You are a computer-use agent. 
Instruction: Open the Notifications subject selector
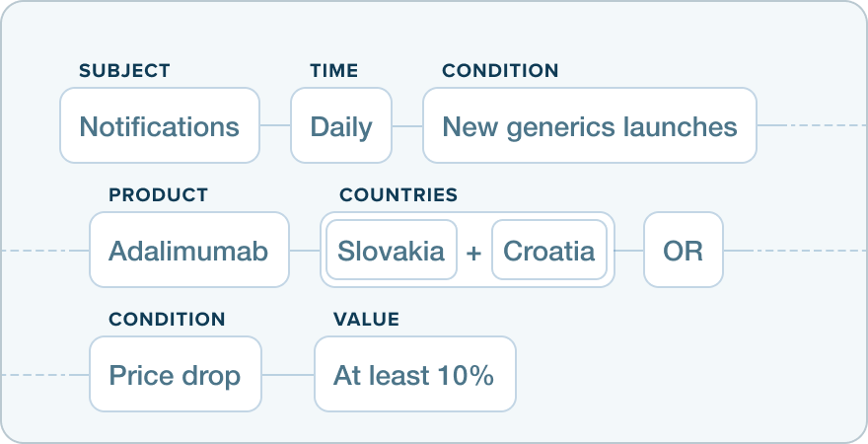point(159,126)
